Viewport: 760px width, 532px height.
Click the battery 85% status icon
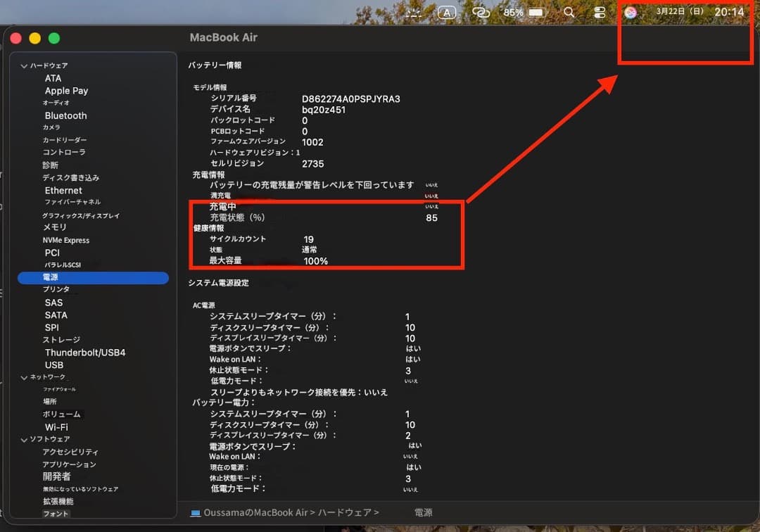click(525, 12)
